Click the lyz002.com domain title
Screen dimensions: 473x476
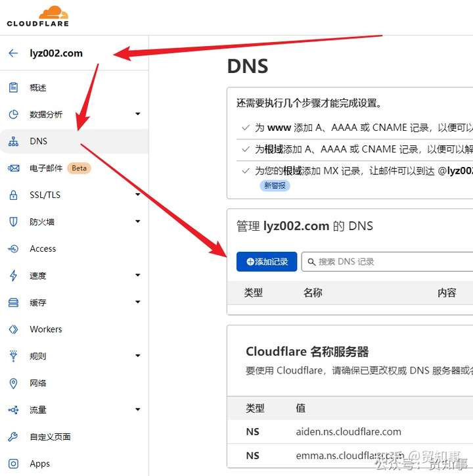tap(56, 53)
